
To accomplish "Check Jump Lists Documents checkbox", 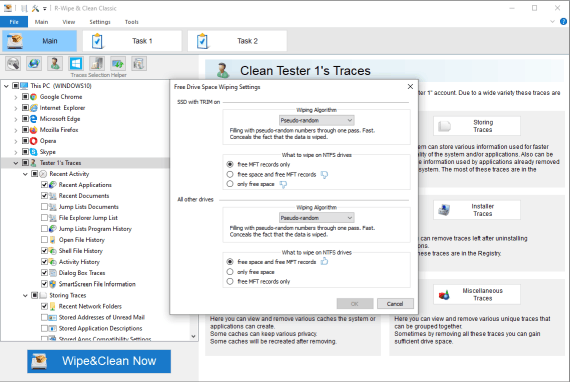I will (x=44, y=207).
